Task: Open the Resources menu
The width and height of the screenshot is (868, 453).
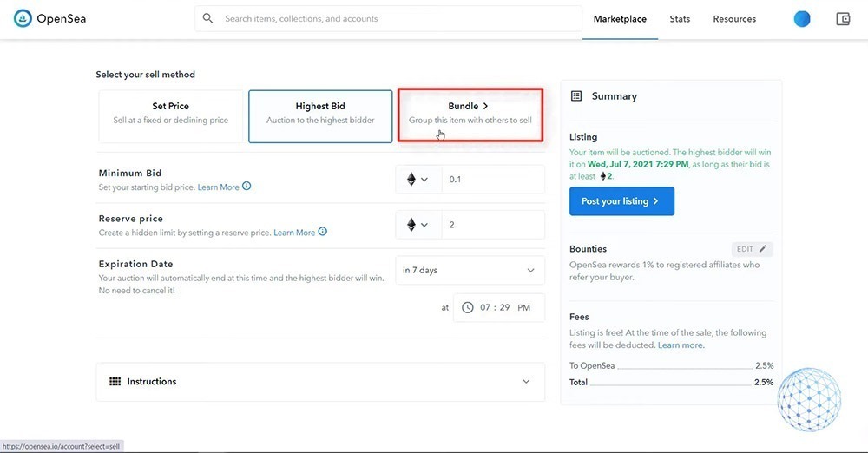Action: click(x=734, y=19)
